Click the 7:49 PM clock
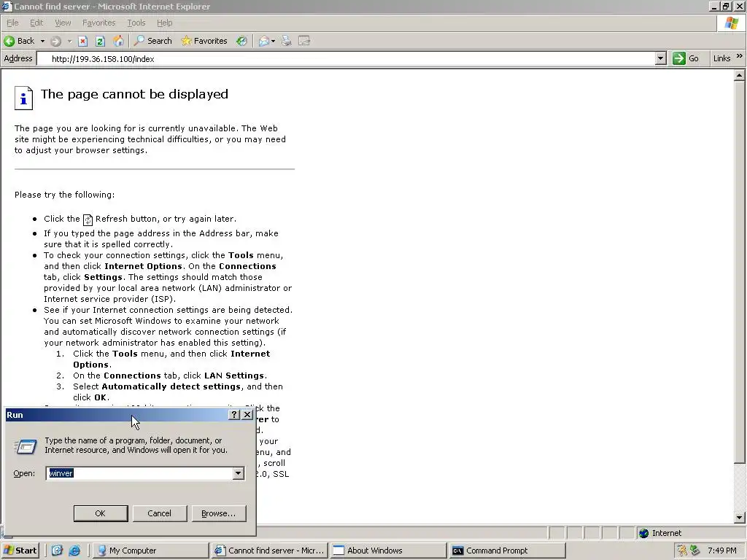747x560 pixels. coord(722,551)
